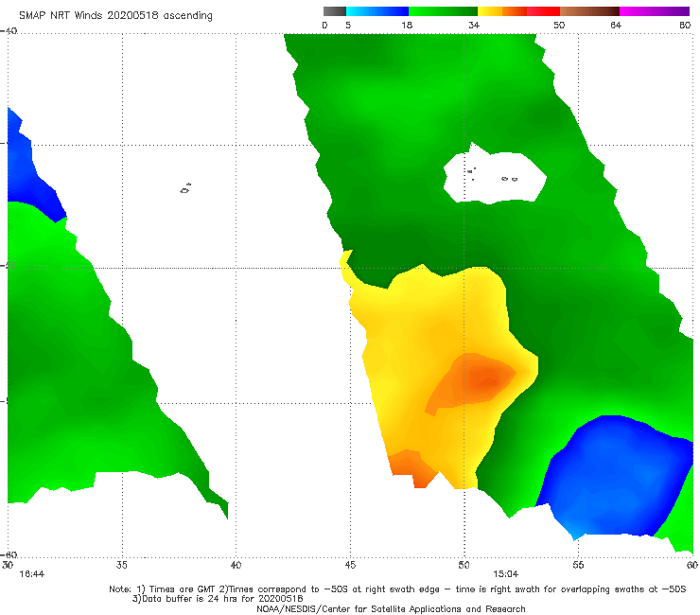
Task: Click the swath time stamp '15:04'
Action: [505, 574]
